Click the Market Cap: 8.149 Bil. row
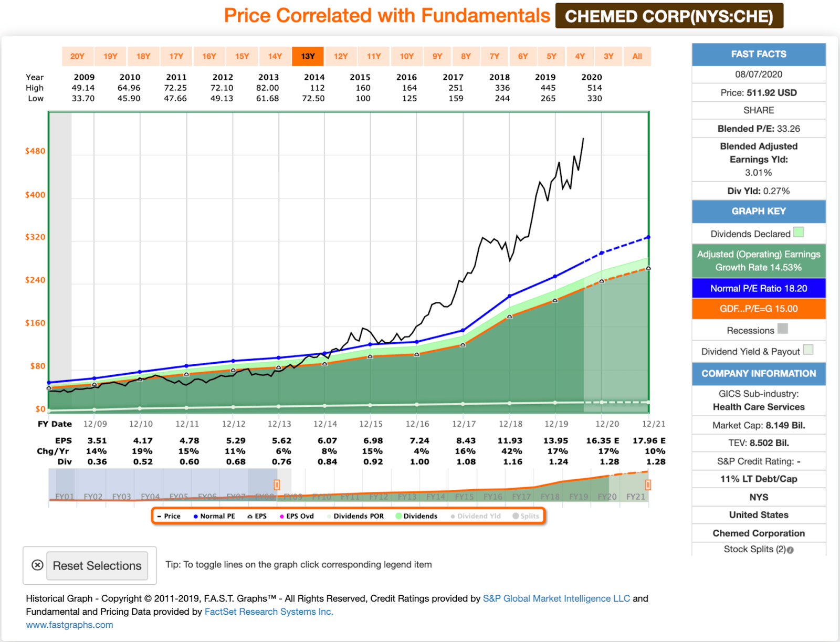 [x=759, y=425]
